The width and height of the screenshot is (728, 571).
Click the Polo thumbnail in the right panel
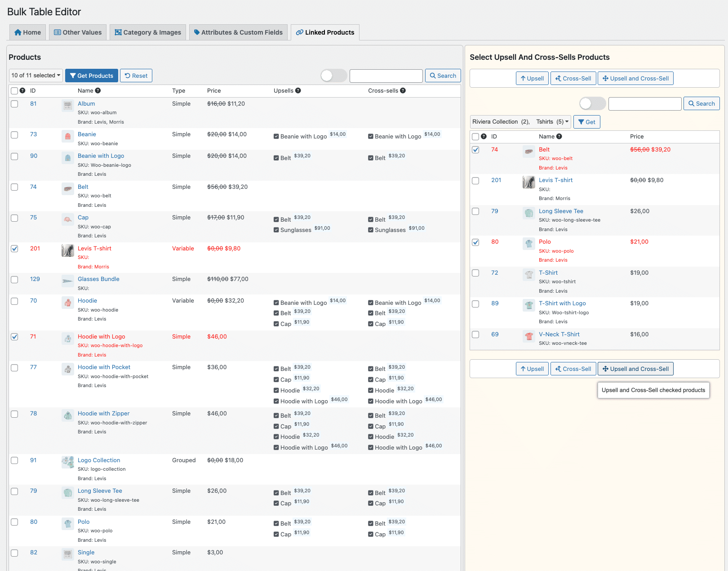pos(529,244)
